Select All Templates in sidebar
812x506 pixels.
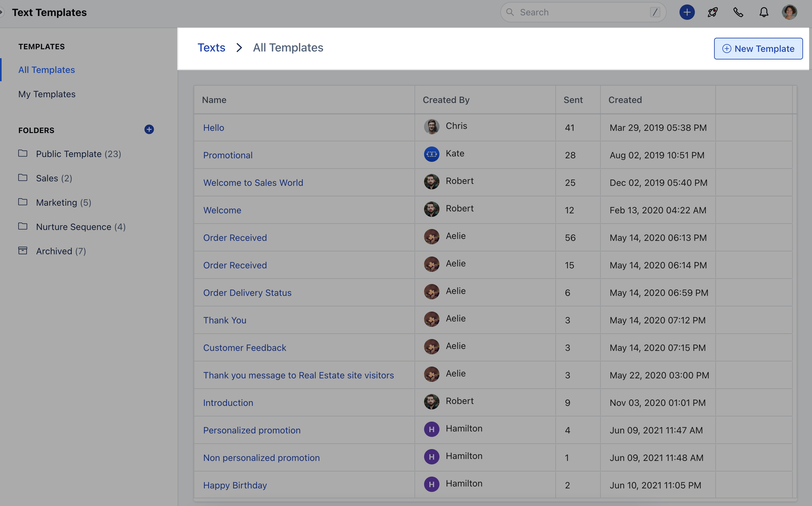click(46, 70)
